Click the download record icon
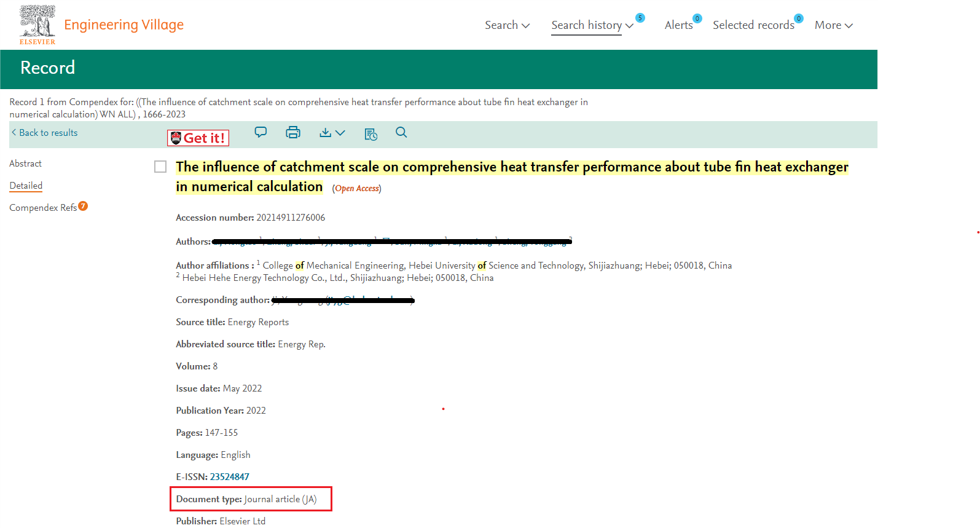The width and height of the screenshot is (980, 528). click(x=326, y=133)
